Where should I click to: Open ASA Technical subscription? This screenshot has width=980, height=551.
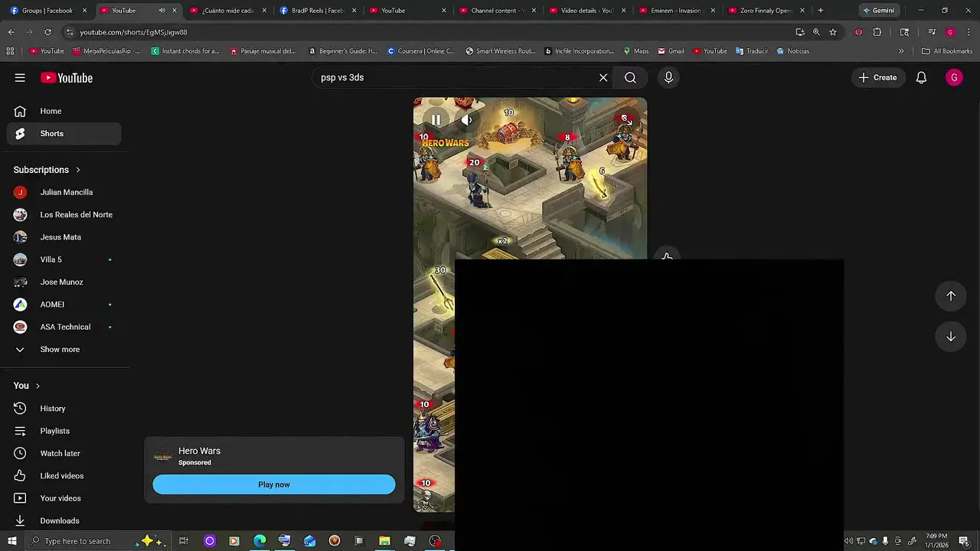[x=64, y=327]
